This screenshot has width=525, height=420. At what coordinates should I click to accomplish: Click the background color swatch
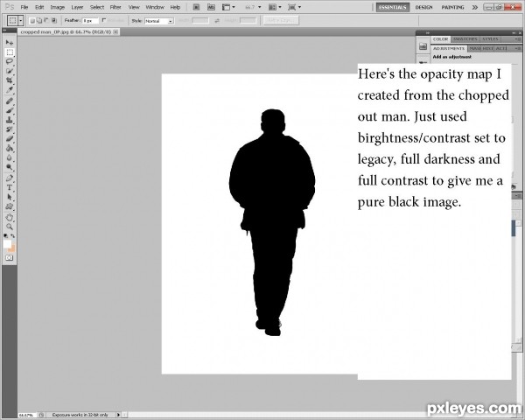click(12, 249)
